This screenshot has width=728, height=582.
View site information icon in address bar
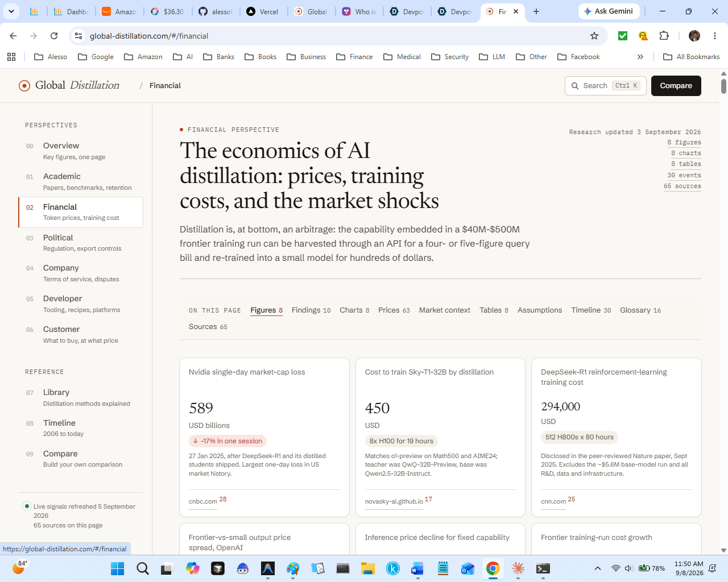[78, 36]
